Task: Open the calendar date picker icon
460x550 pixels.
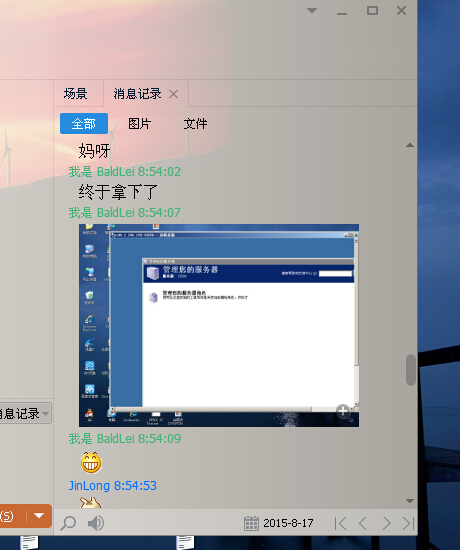Action: tap(251, 523)
